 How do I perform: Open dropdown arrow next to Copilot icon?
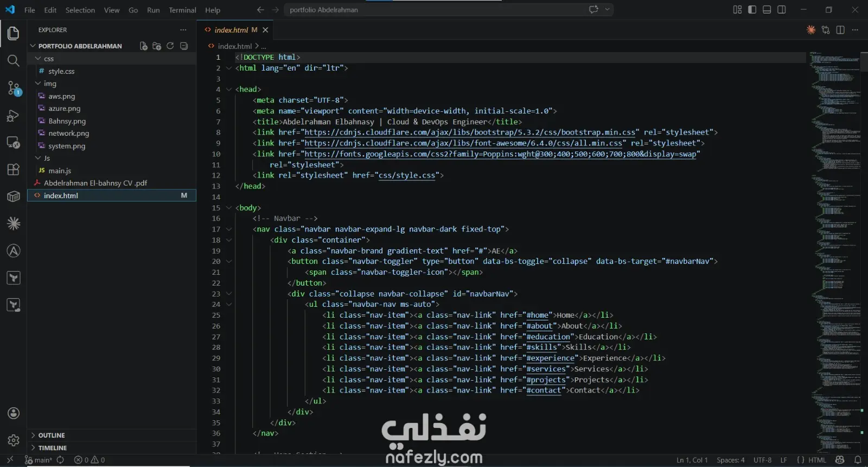pyautogui.click(x=607, y=9)
